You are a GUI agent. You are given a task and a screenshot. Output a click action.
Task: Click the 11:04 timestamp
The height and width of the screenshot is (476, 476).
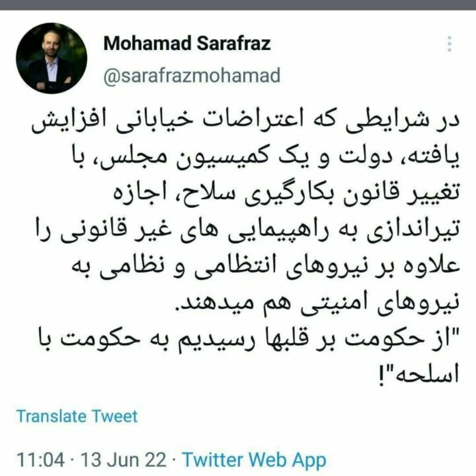pos(41,460)
